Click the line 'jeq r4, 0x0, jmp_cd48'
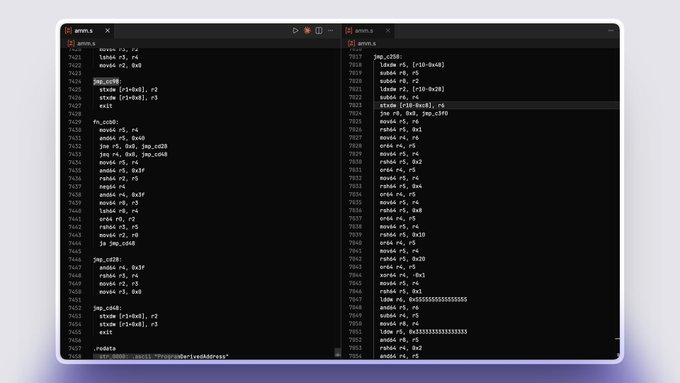Image resolution: width=680 pixels, height=383 pixels. pyautogui.click(x=133, y=154)
